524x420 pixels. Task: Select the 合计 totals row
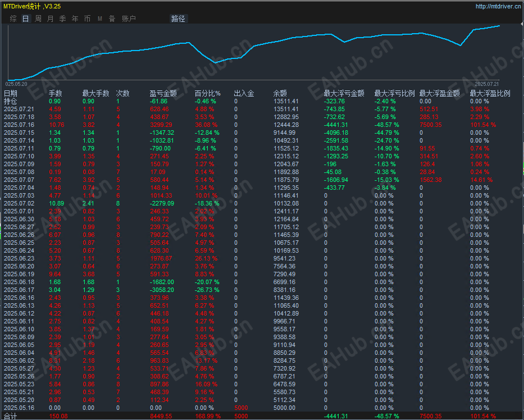point(10,416)
